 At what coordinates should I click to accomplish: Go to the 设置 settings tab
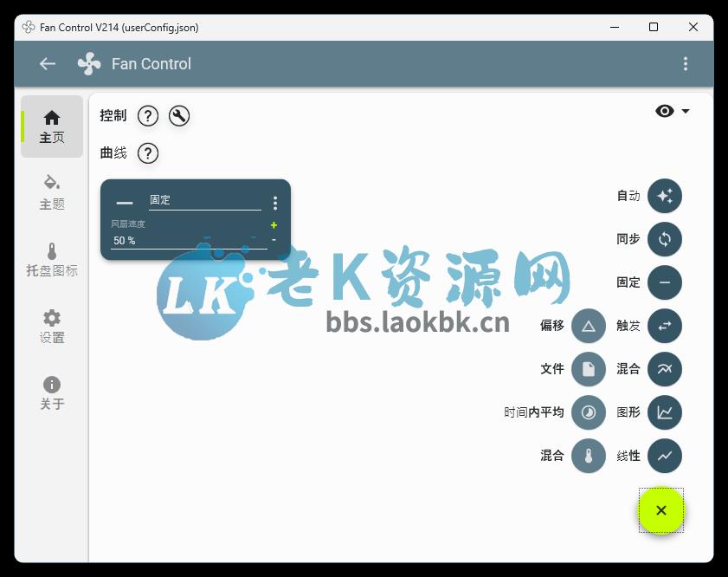[52, 326]
